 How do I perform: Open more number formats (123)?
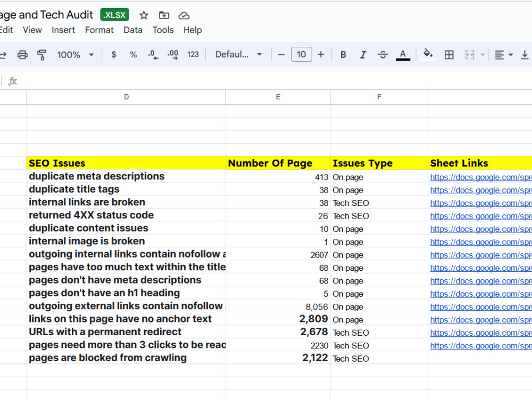coord(193,55)
